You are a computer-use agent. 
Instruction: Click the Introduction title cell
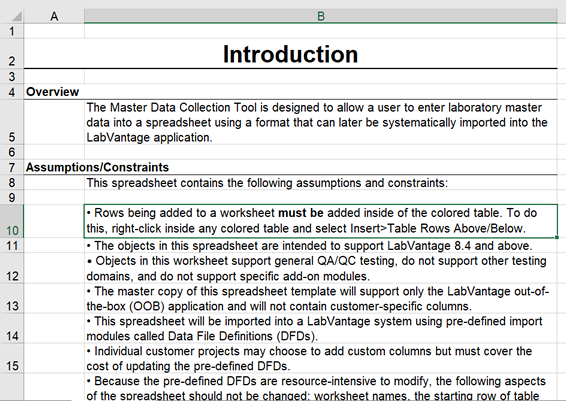[x=291, y=53]
